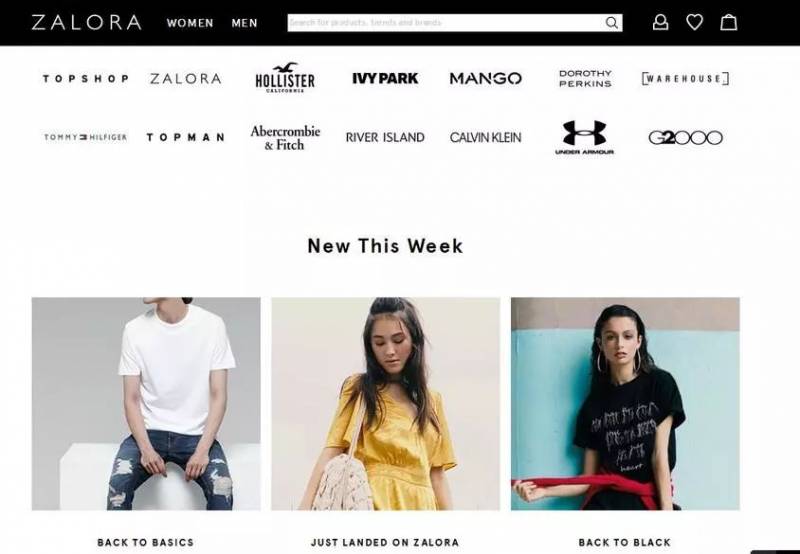Click the Just Landed on Zalora caption
This screenshot has width=800, height=554.
[385, 542]
